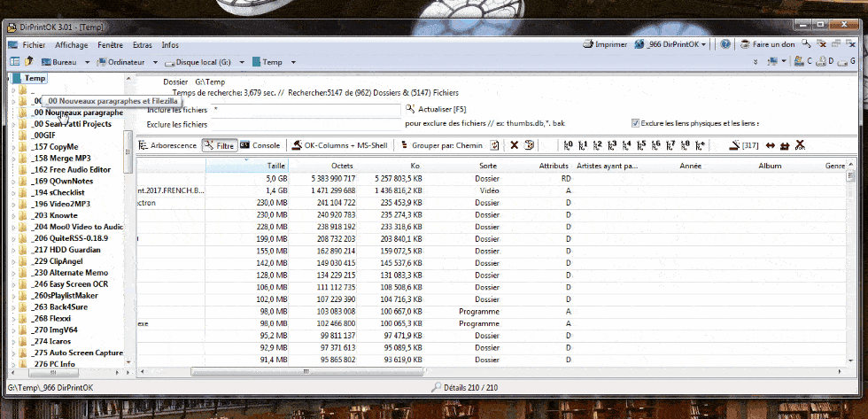Image resolution: width=868 pixels, height=419 pixels.
Task: Open the toolbar overflow chevron
Action: click(756, 63)
